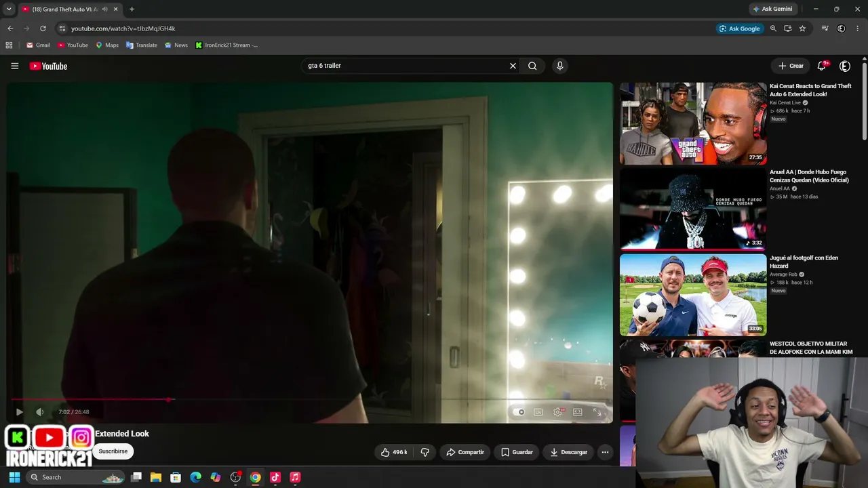Open the Maps bookmark
This screenshot has height=488, width=868.
[107, 45]
